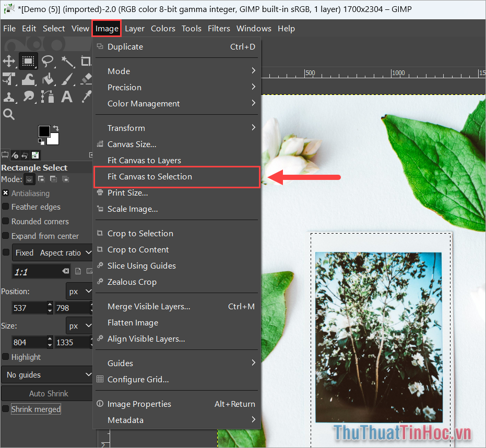The height and width of the screenshot is (448, 486).
Task: Expand the Guides submenu
Action: coord(176,363)
